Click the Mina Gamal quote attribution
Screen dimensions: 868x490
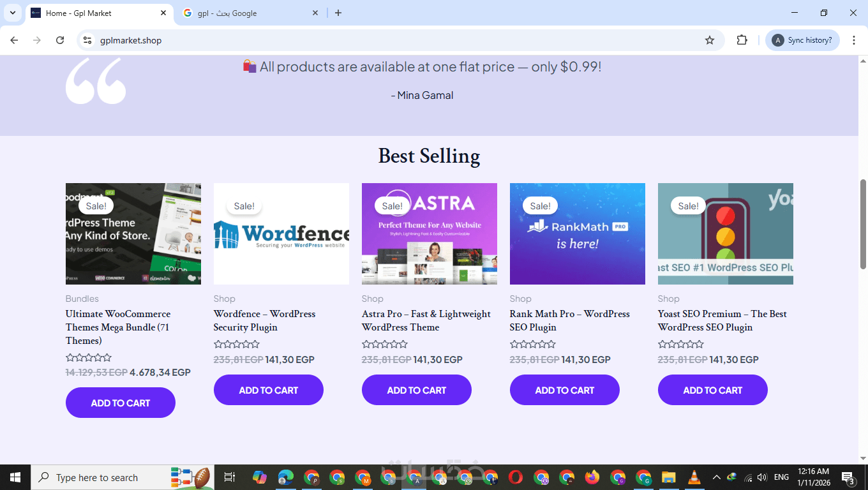tap(423, 95)
